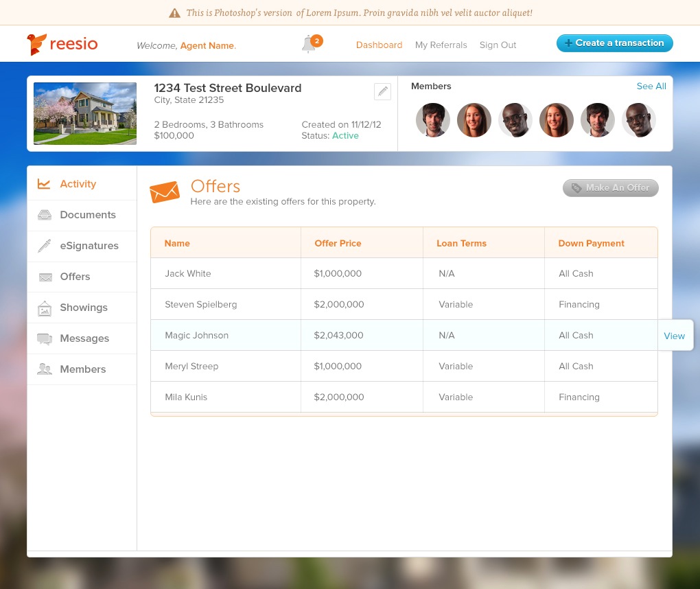Click the Documents tray icon in the sidebar

pos(44,215)
